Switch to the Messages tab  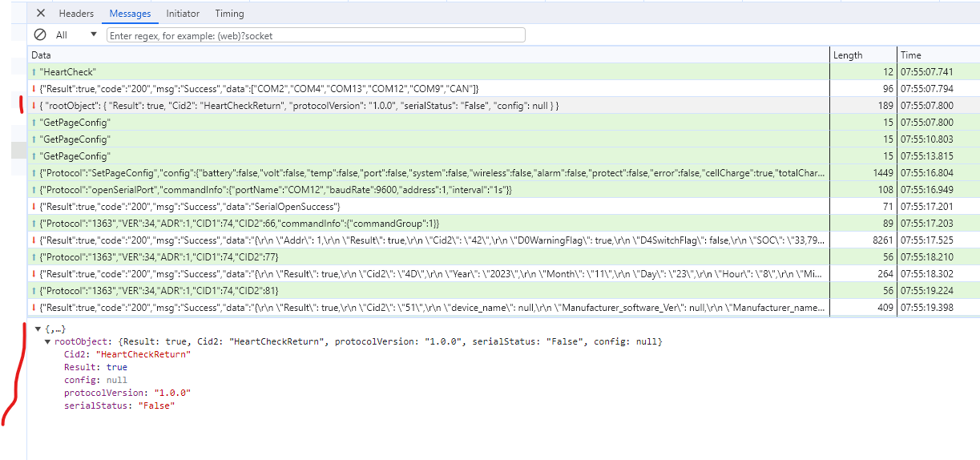(130, 14)
